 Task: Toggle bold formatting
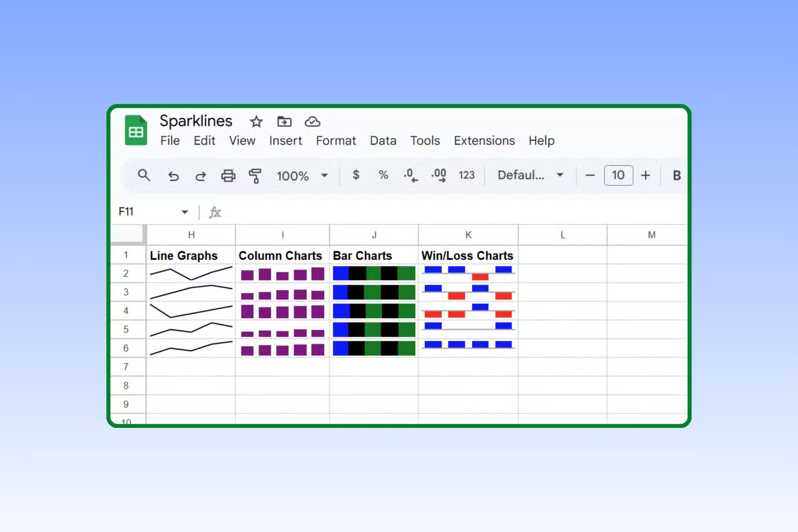click(676, 176)
